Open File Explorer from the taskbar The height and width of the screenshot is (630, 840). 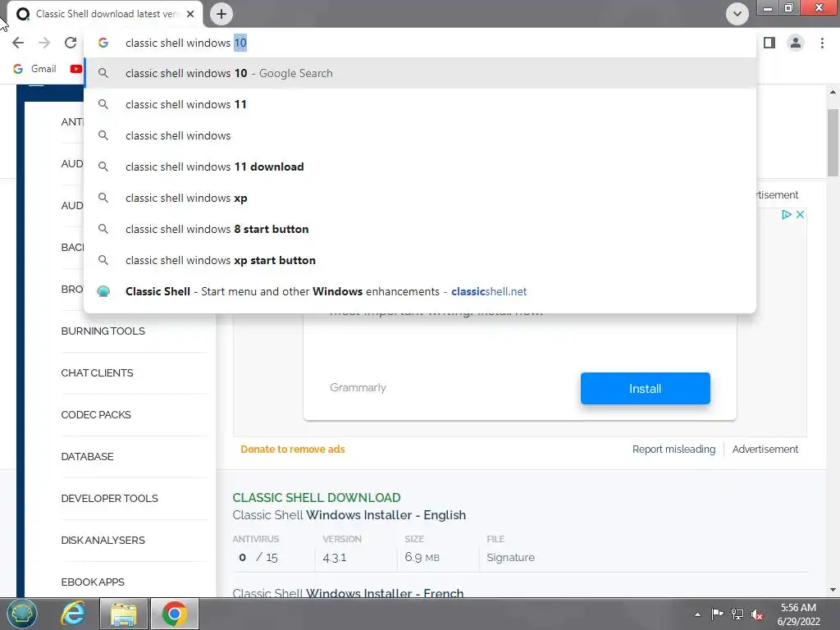click(x=124, y=614)
